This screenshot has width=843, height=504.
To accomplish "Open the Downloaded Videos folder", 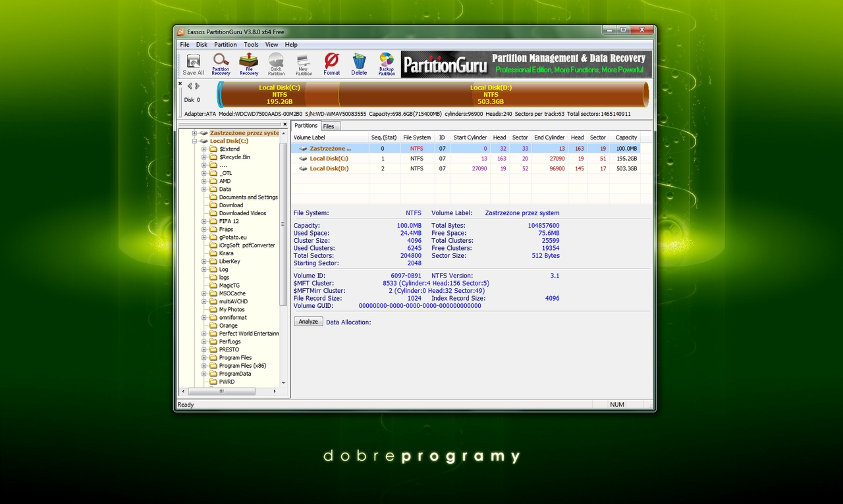I will 242,213.
